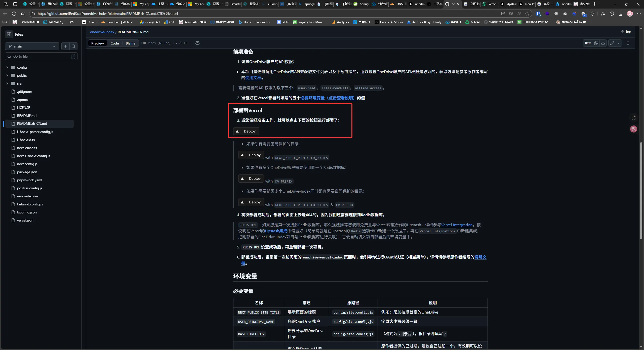Switch to Code view
The height and width of the screenshot is (350, 644).
coord(114,43)
